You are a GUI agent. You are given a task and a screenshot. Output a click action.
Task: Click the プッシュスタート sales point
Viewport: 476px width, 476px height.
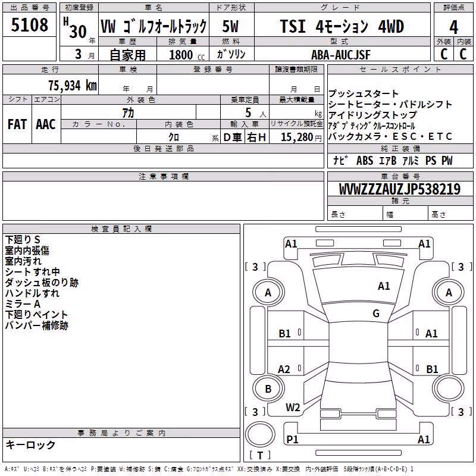(364, 93)
